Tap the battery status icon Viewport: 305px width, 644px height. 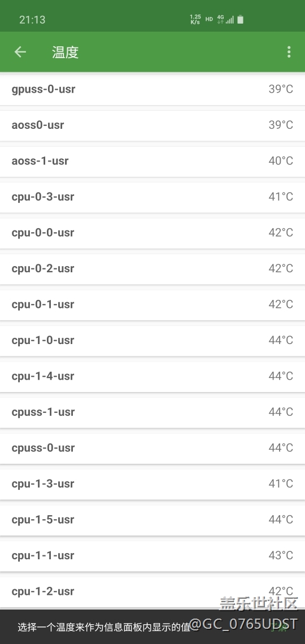[241, 19]
